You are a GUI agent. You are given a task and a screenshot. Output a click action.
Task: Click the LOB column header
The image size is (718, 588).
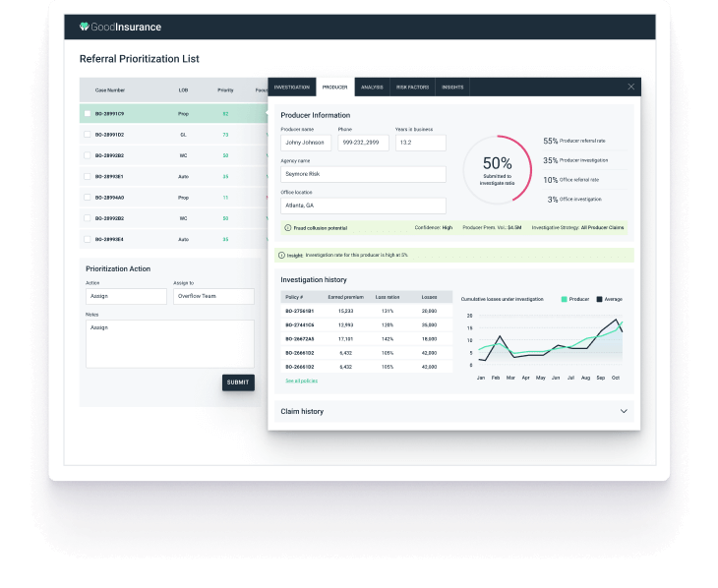point(183,90)
